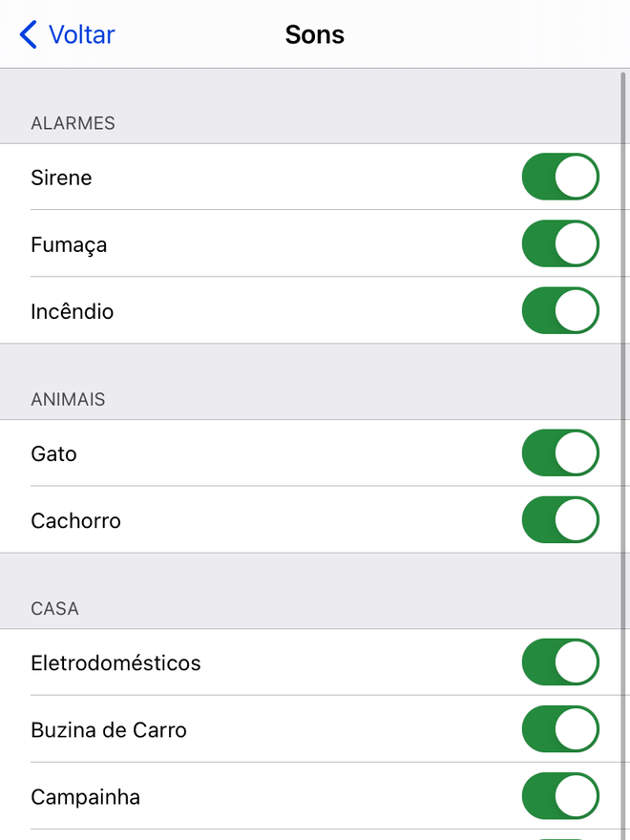
Task: Disable the Campainha toggle
Action: click(x=560, y=796)
